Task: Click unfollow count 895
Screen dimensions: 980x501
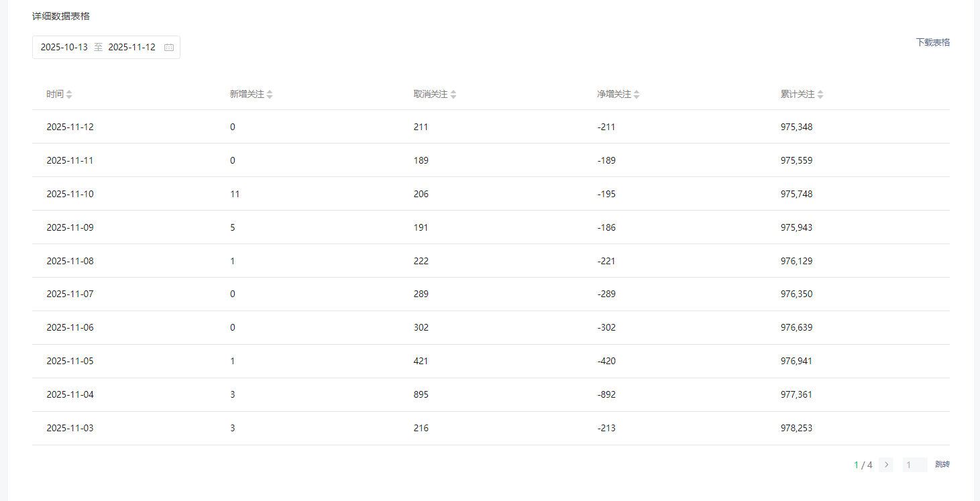Action: coord(421,394)
